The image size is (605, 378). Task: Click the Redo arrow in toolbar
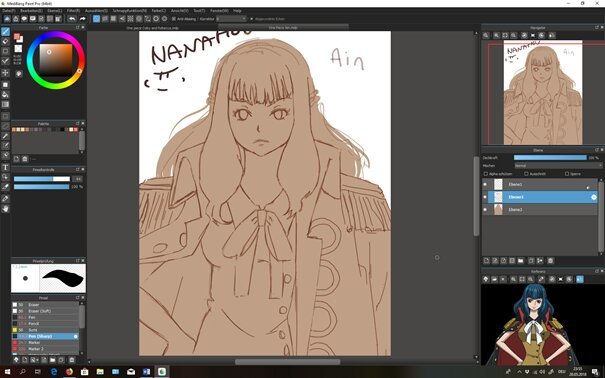[82, 19]
